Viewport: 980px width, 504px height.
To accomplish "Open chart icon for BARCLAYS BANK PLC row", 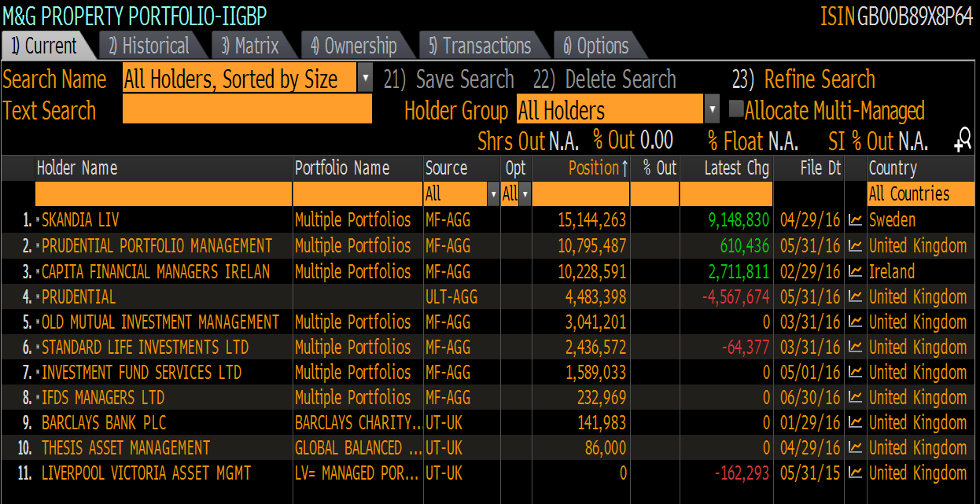I will pyautogui.click(x=856, y=422).
